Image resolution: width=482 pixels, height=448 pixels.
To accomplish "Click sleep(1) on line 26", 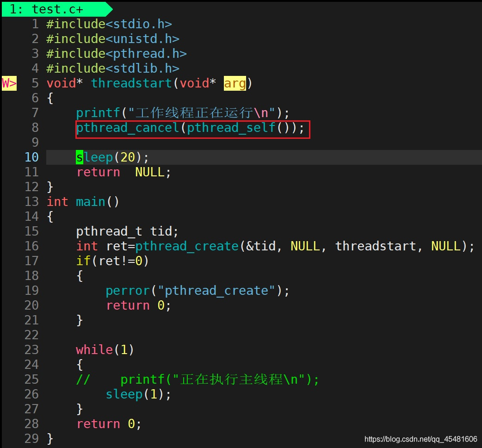I will (138, 394).
